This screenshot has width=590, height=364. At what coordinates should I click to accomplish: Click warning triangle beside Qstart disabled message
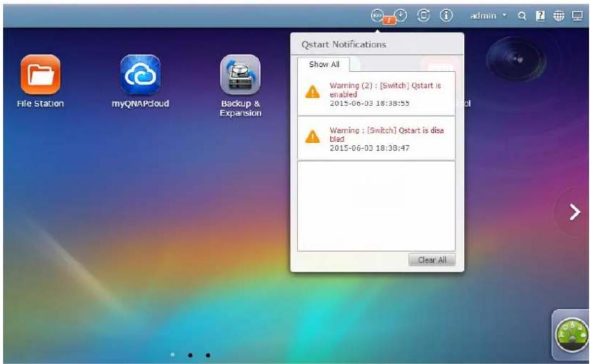click(313, 137)
